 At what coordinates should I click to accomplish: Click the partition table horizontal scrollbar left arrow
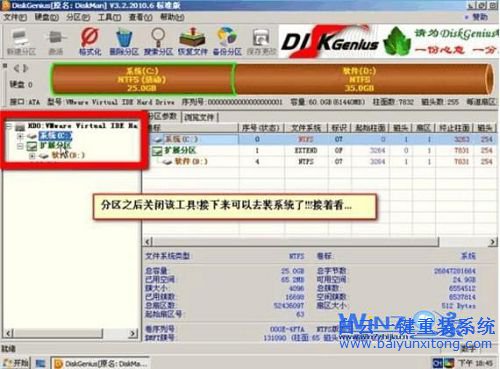point(148,242)
